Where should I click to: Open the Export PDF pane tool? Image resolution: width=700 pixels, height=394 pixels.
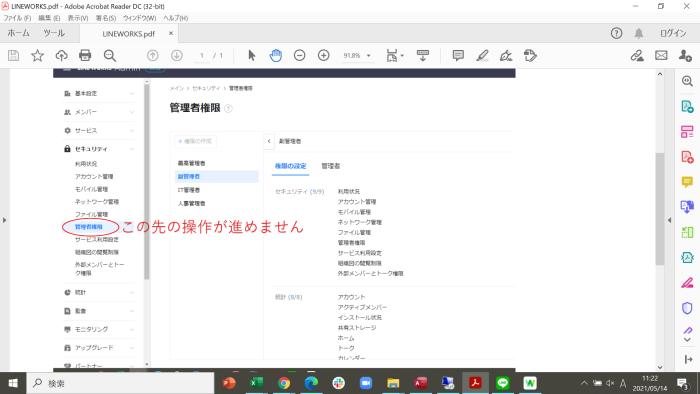687,107
